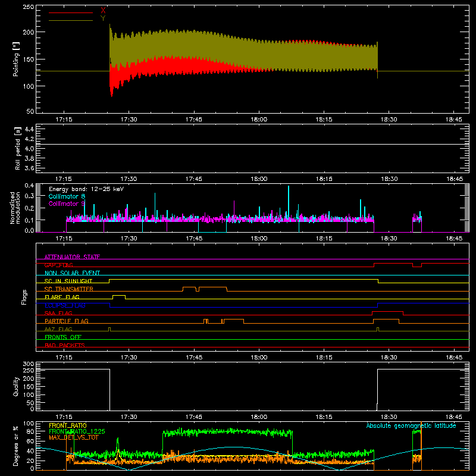Click the '18:30' time label under Quality plot
This screenshot has width=476, height=476.
tap(389, 417)
